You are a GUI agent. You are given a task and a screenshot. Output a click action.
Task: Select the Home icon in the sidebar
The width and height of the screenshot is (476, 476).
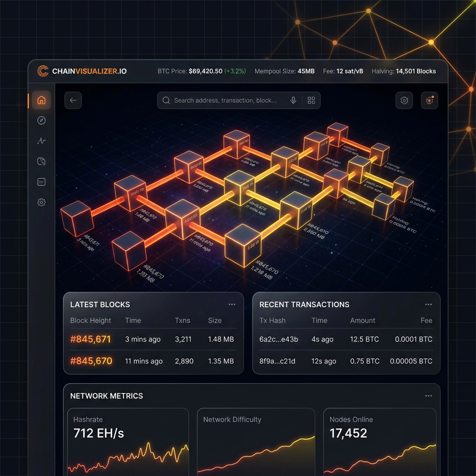(41, 100)
